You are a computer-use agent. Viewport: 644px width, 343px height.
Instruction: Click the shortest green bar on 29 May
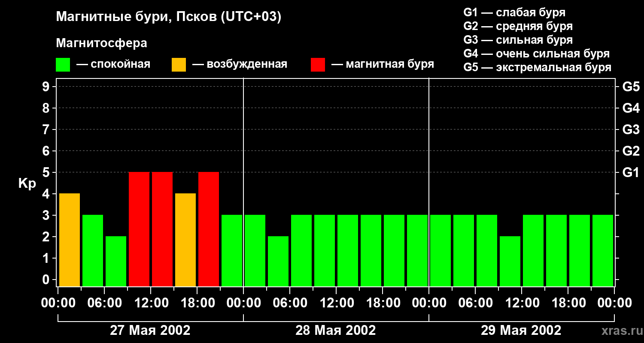tap(510, 261)
